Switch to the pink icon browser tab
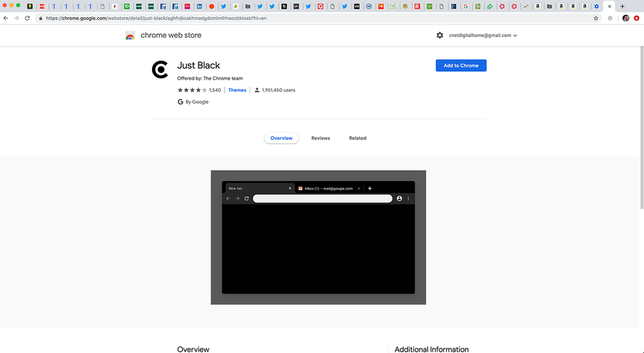Screen dimensions: 644x353 coord(187,6)
